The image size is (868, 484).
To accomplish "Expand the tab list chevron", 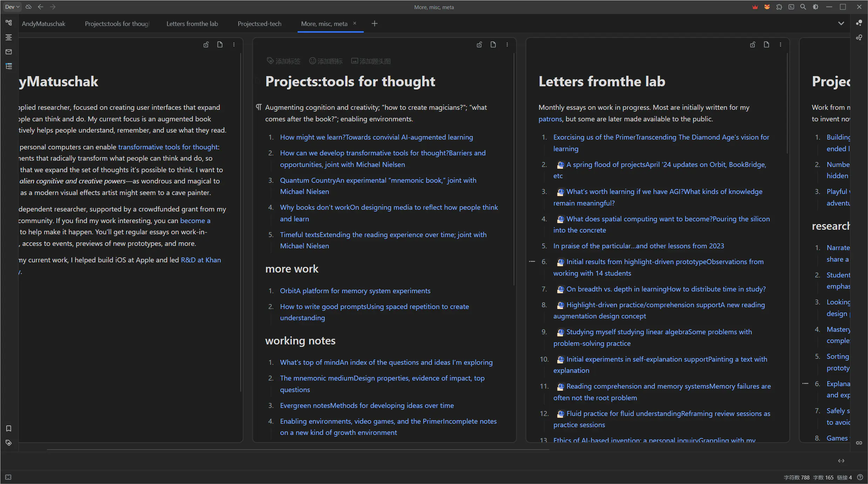I will pyautogui.click(x=841, y=23).
